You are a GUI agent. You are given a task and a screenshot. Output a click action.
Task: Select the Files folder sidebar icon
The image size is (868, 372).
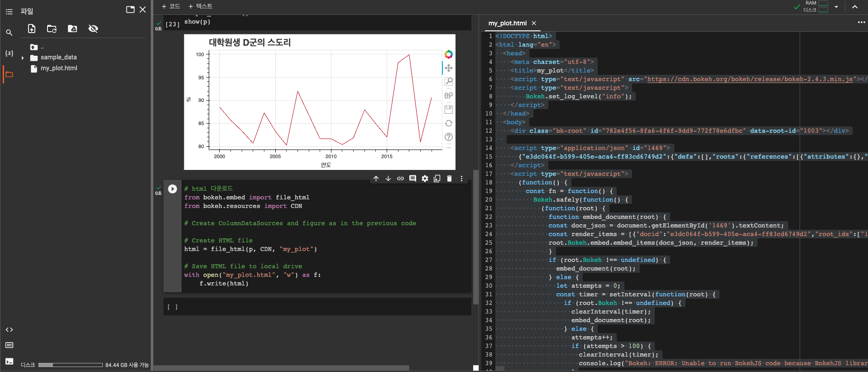click(x=9, y=74)
